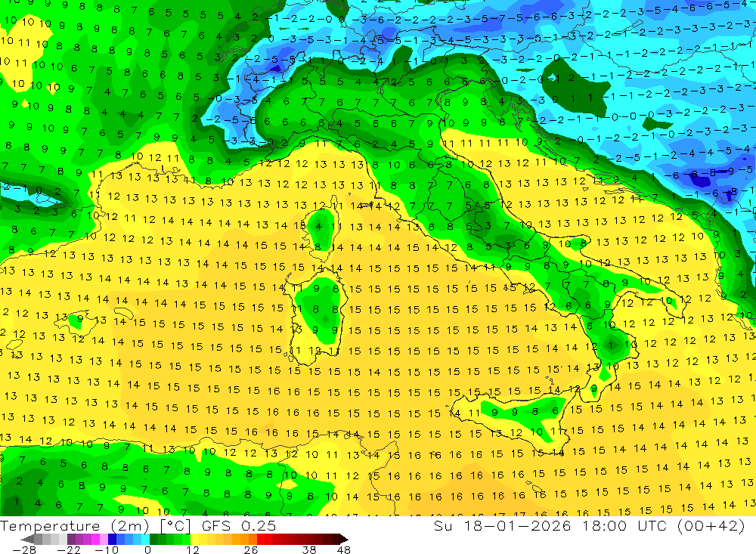Click the '12' legend scale label
The height and width of the screenshot is (554, 756).
193,550
